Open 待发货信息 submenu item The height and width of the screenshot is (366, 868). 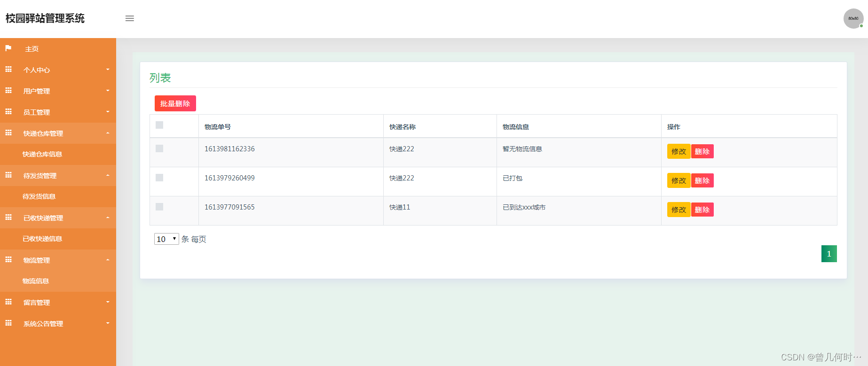(39, 196)
